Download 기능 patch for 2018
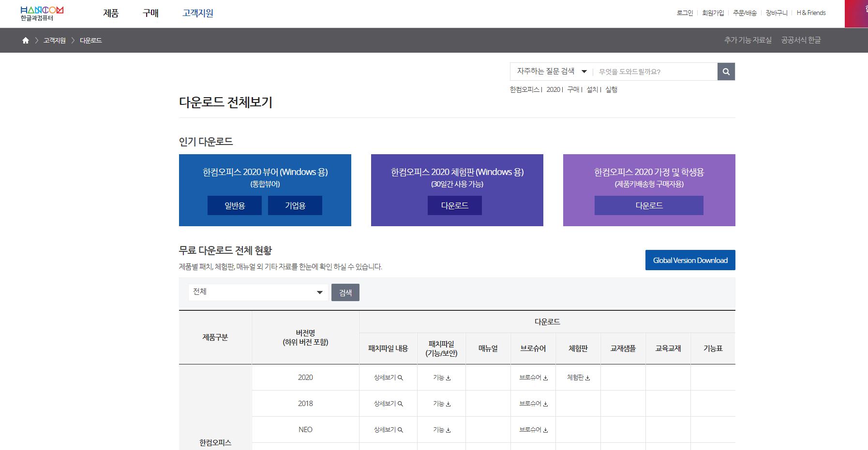 (441, 404)
